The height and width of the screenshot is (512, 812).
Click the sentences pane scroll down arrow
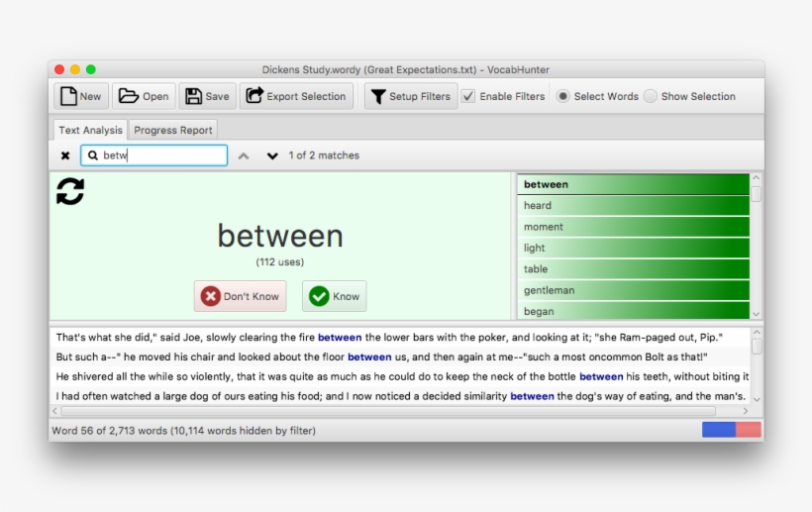(757, 399)
